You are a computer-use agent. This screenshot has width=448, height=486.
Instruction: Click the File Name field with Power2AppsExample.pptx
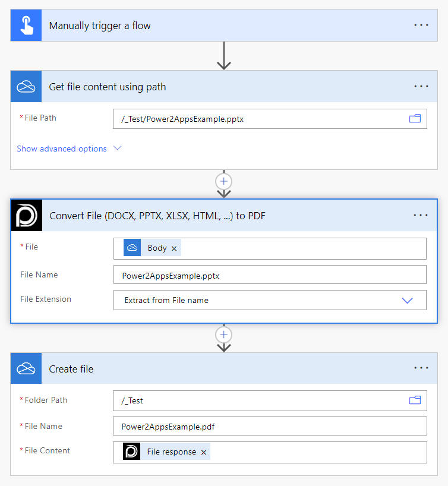coord(269,275)
